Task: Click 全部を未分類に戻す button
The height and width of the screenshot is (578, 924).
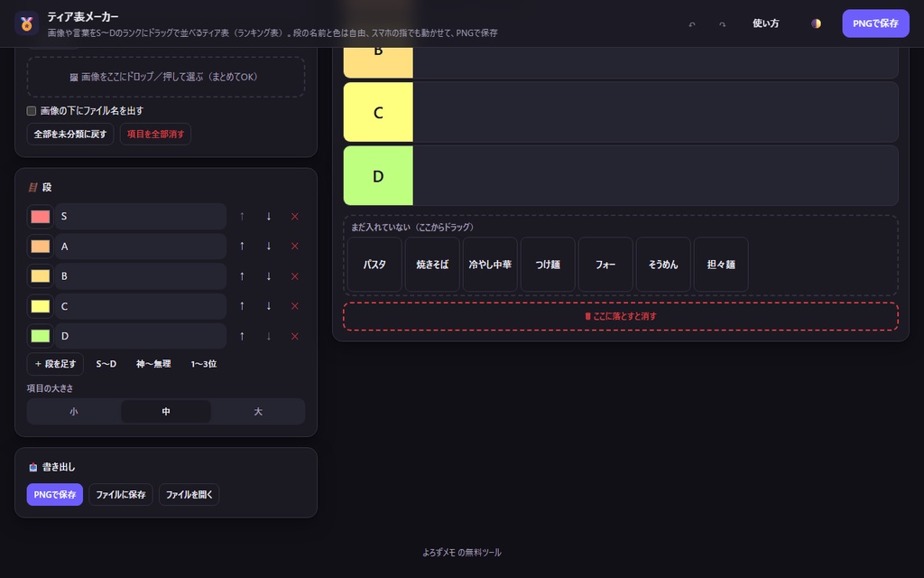Action: [x=70, y=134]
